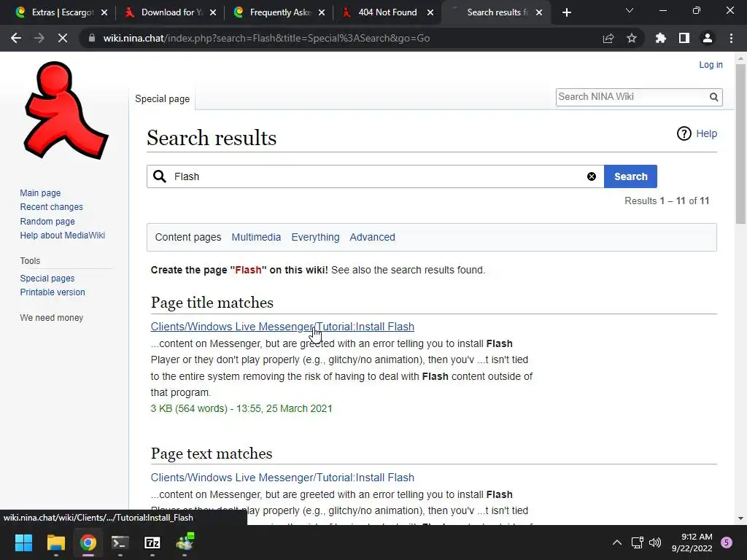
Task: Click the NINA Wiki running man logo
Action: click(x=66, y=111)
